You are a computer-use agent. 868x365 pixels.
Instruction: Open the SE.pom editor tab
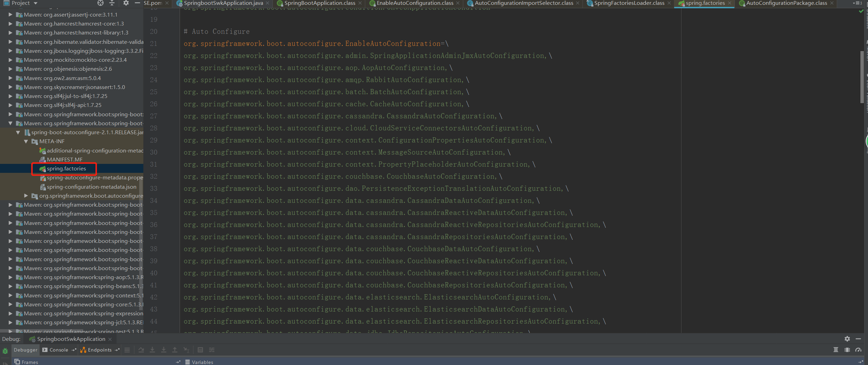(x=152, y=3)
